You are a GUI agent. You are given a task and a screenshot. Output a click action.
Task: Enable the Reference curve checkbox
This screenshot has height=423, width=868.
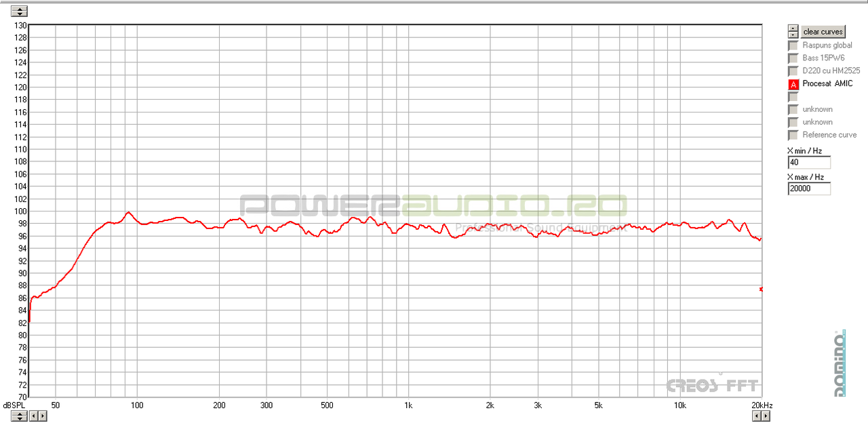point(793,135)
